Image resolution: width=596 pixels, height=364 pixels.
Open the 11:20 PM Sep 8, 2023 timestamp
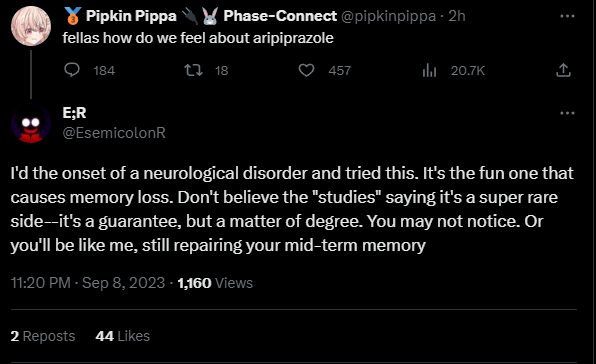click(x=88, y=283)
